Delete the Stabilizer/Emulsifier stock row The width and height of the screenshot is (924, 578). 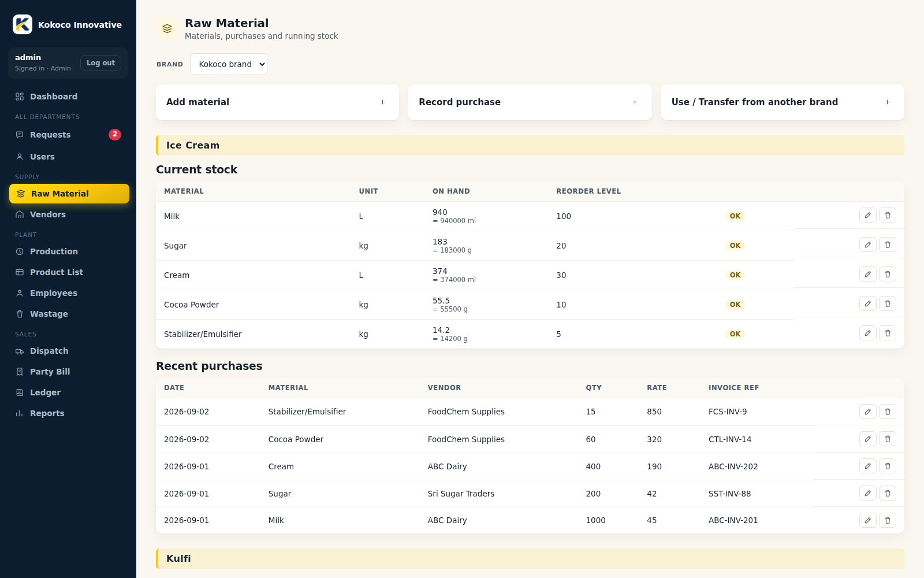[x=888, y=334]
